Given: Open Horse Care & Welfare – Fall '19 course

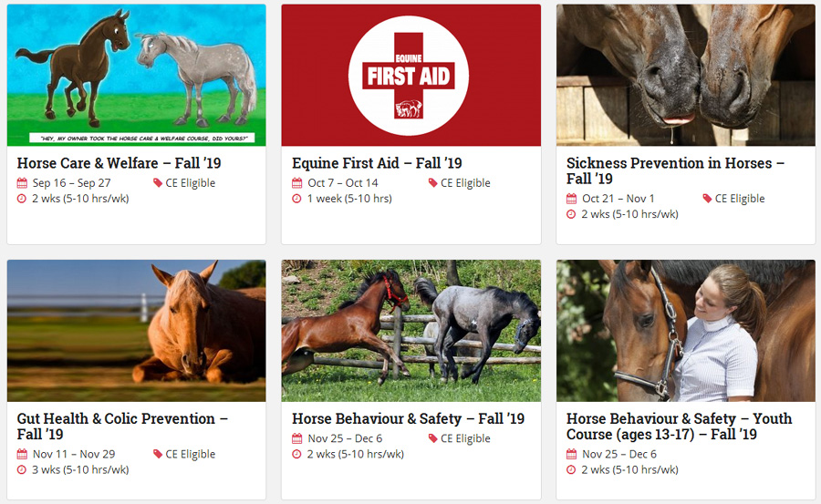Looking at the screenshot, I should pos(119,163).
